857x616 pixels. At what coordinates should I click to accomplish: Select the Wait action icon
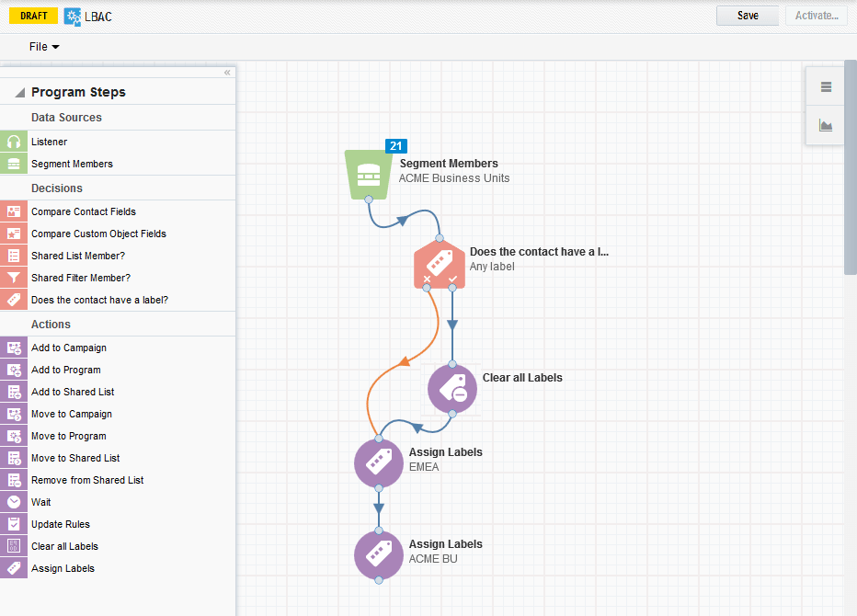click(13, 502)
